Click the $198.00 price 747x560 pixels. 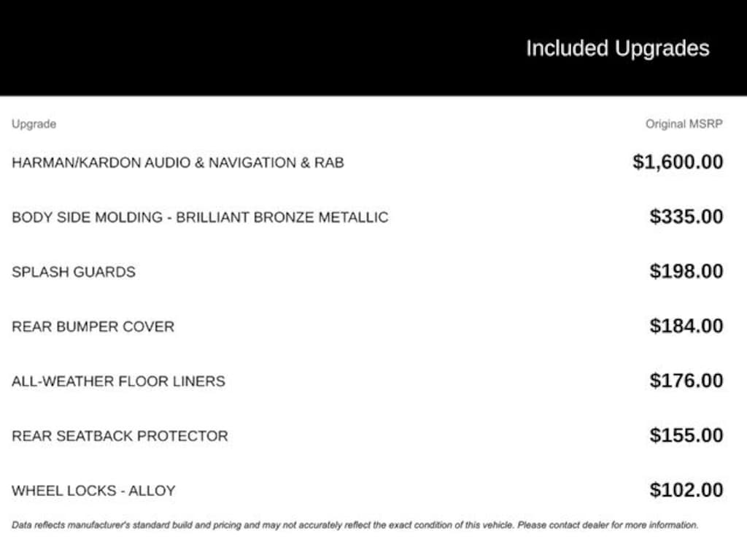tap(686, 271)
